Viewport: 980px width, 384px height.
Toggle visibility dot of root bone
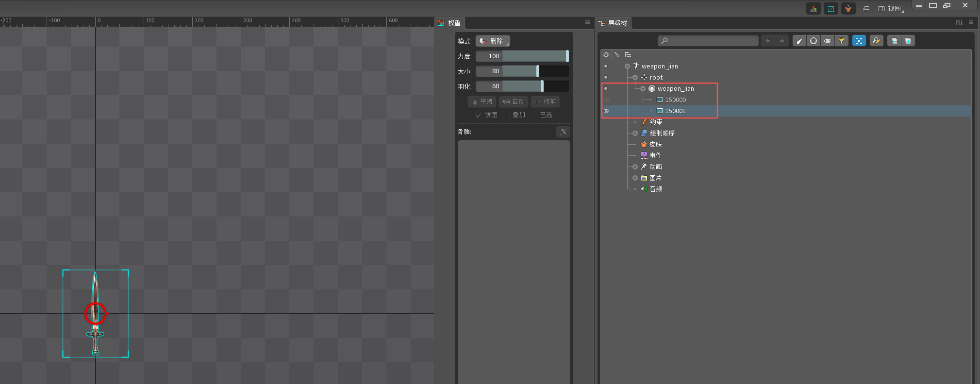point(606,77)
